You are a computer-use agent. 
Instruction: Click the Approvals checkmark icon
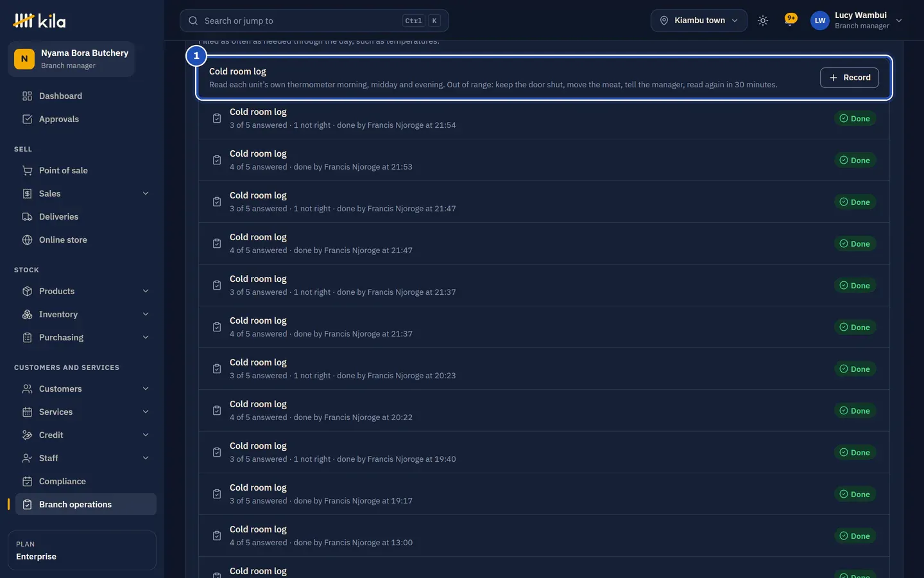pos(27,119)
